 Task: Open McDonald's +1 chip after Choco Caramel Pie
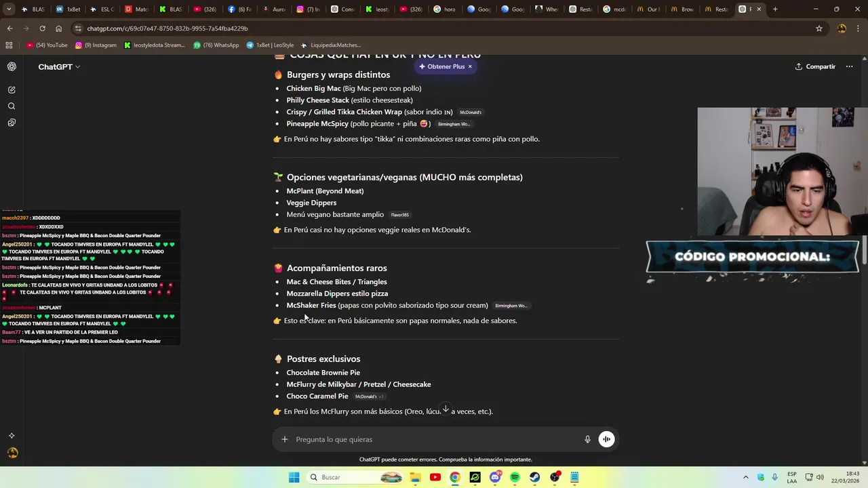point(370,396)
